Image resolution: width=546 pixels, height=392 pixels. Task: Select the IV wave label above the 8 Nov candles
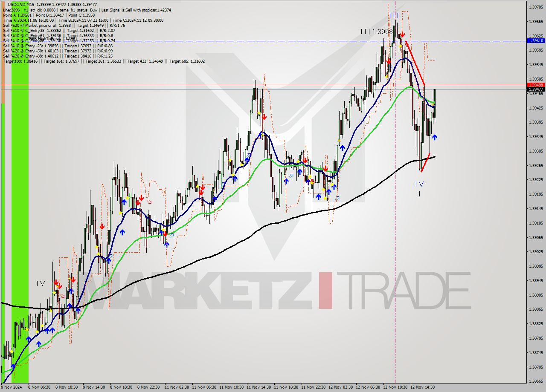tap(41, 283)
